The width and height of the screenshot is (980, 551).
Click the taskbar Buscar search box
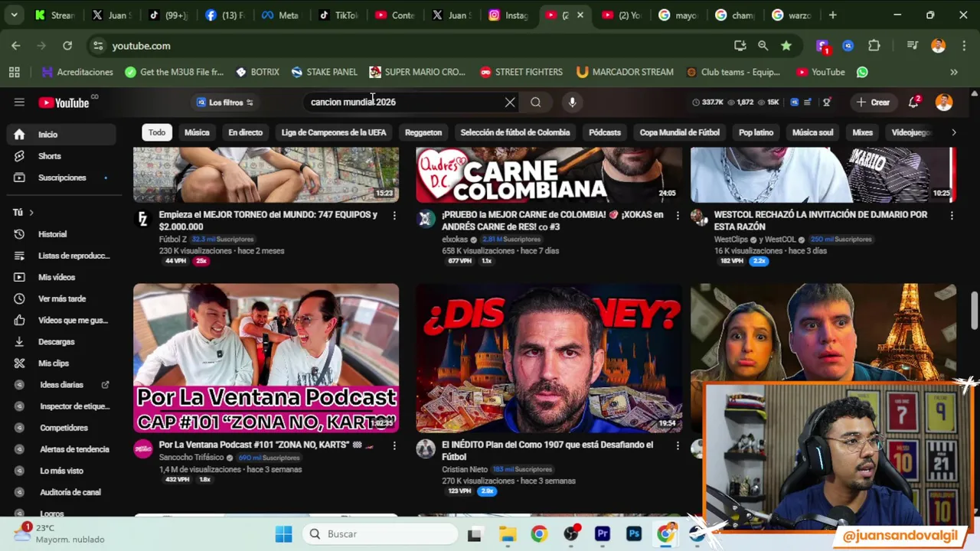[379, 534]
